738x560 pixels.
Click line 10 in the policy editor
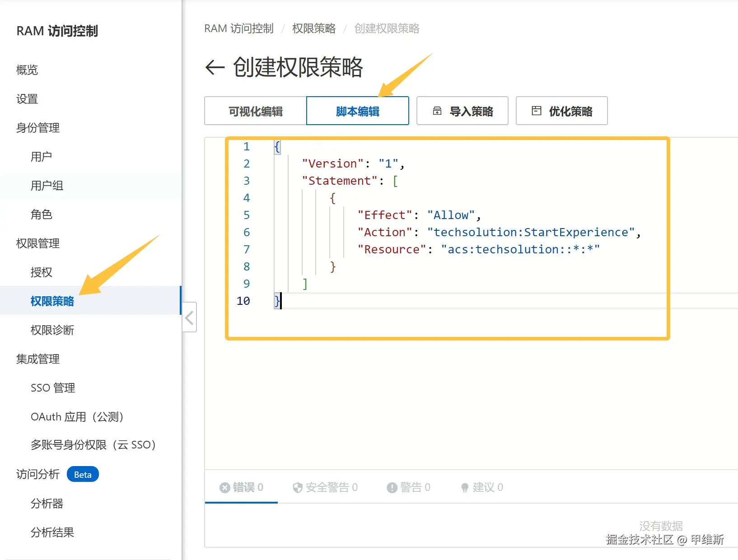click(361, 301)
